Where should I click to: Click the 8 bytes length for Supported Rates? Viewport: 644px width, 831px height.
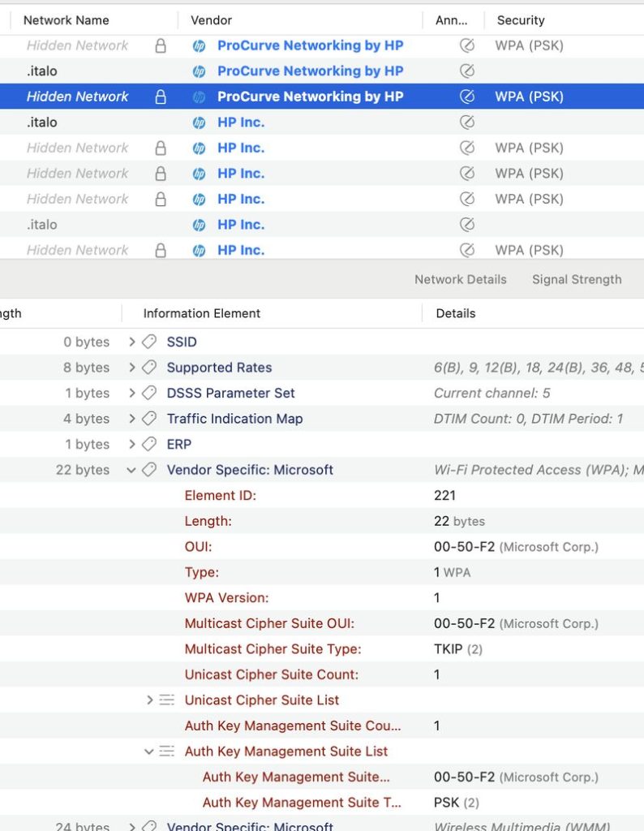tap(86, 368)
